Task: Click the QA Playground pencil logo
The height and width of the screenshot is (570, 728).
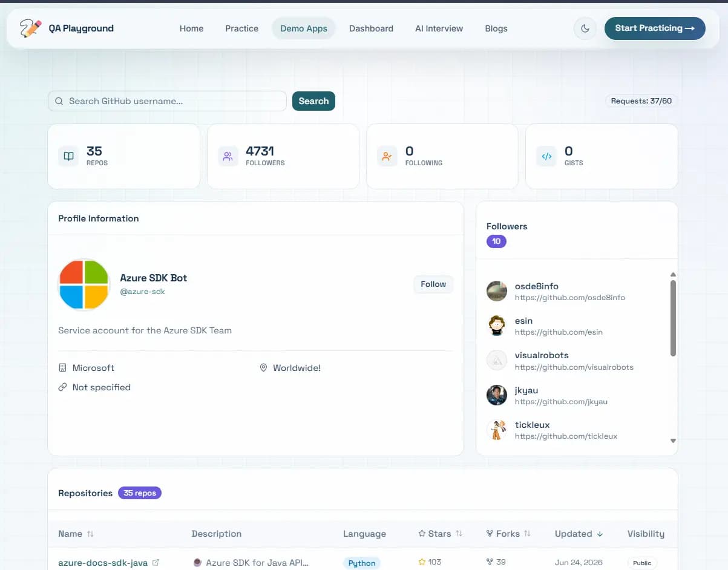Action: [30, 28]
